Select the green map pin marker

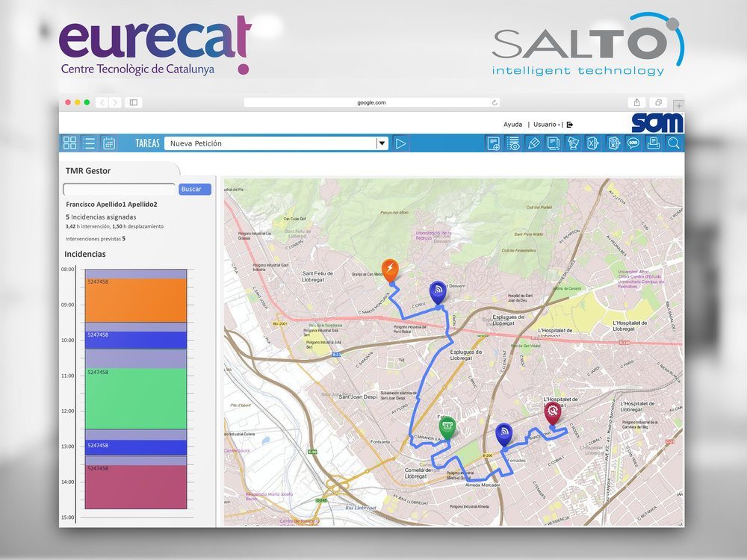[x=447, y=428]
